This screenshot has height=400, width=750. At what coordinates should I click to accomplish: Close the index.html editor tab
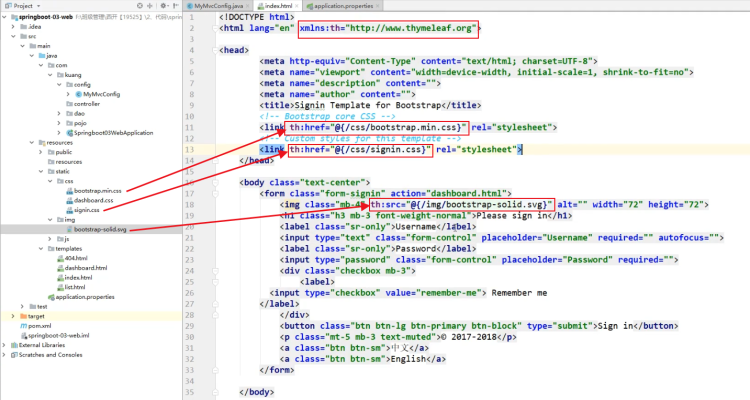(x=297, y=6)
